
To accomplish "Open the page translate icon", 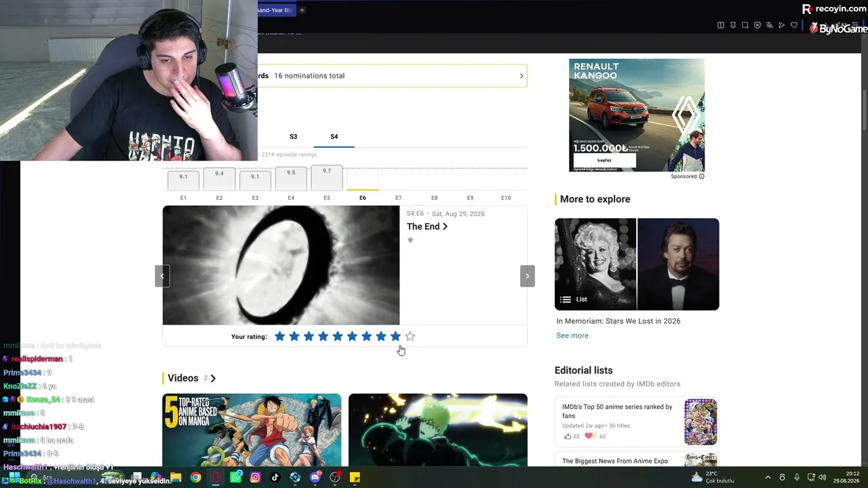I will (770, 26).
